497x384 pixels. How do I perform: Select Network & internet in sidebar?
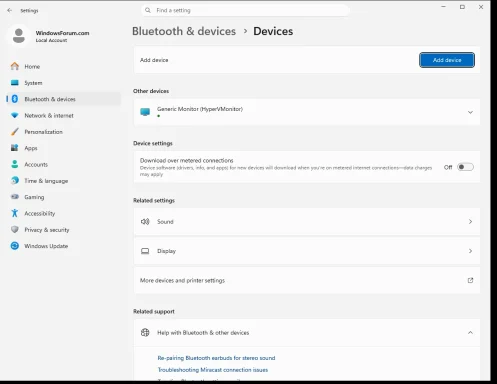63,115
